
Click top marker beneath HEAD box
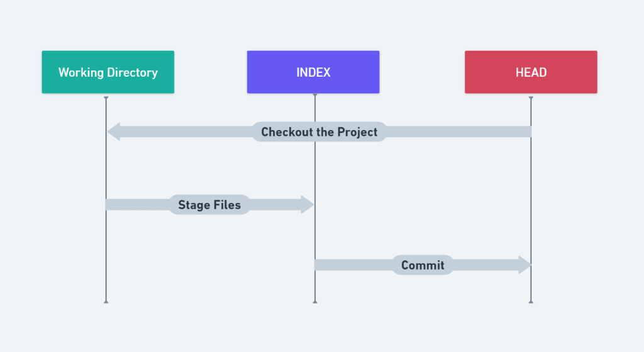pos(531,98)
